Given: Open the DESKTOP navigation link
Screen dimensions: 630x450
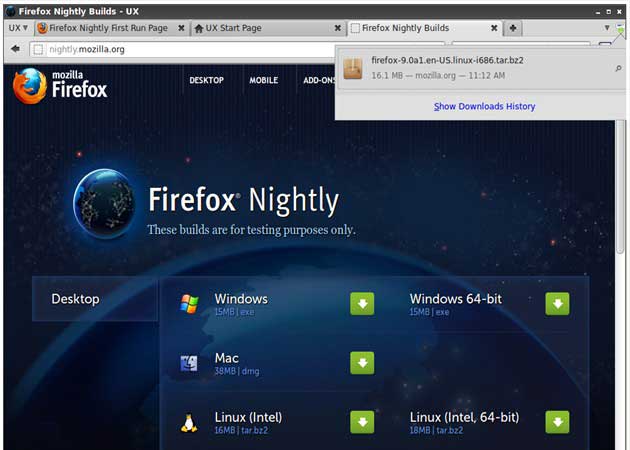Looking at the screenshot, I should [206, 81].
